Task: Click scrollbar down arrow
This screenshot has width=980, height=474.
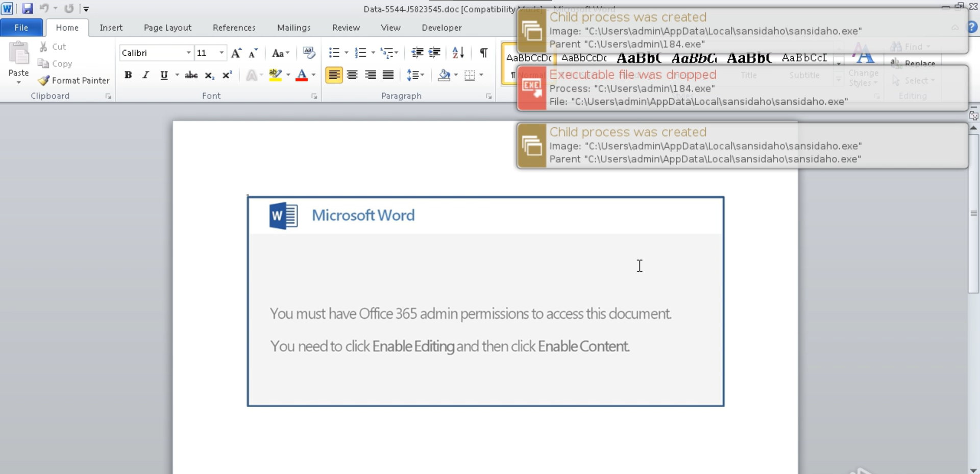Action: point(973,470)
